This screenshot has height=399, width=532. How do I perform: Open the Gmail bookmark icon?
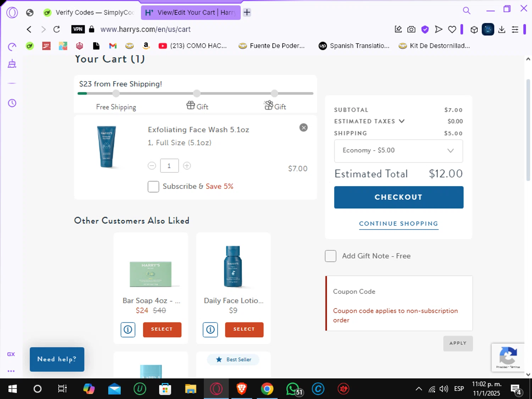click(113, 46)
